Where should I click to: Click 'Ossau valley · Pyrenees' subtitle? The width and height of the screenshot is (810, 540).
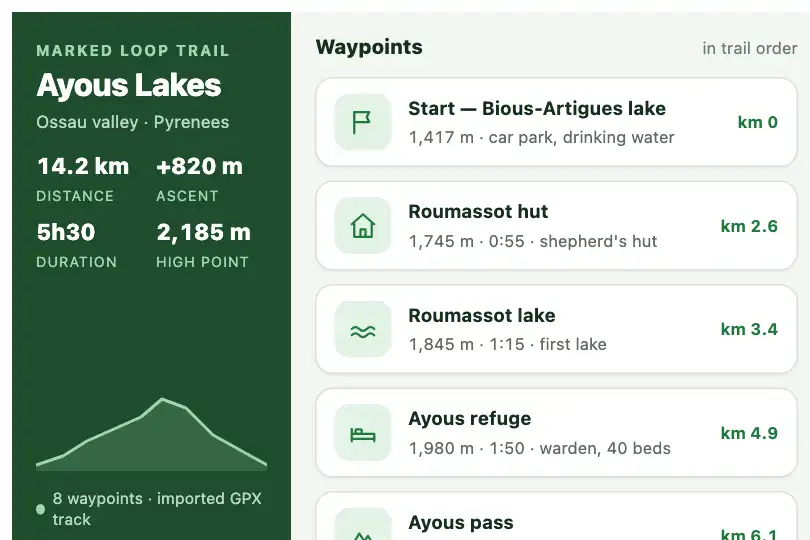pos(133,122)
